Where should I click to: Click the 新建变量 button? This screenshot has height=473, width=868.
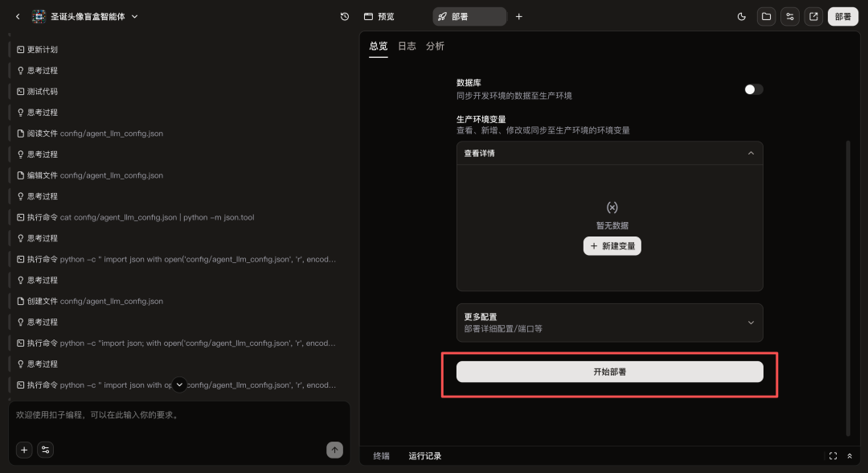tap(612, 246)
